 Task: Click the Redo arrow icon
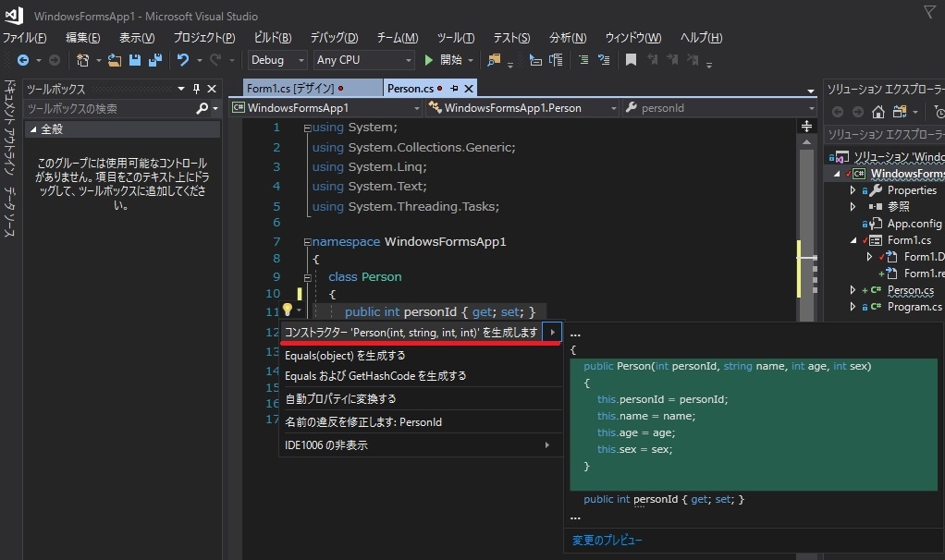[215, 60]
